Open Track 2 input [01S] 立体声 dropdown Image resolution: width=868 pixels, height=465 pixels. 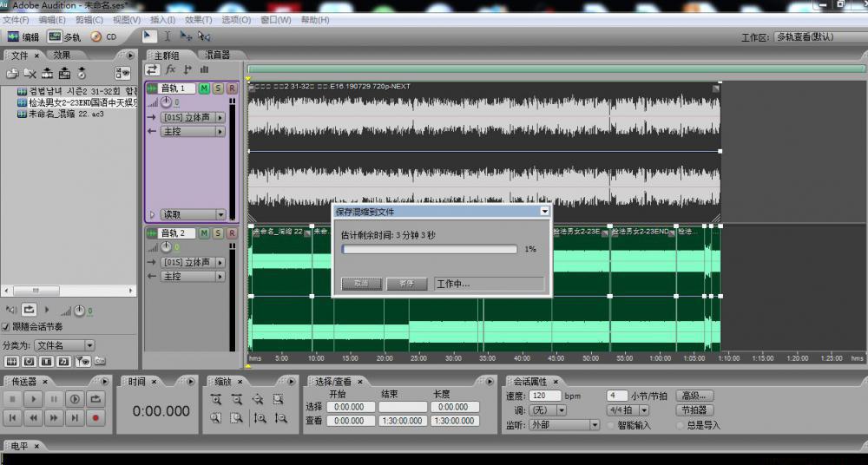point(193,262)
